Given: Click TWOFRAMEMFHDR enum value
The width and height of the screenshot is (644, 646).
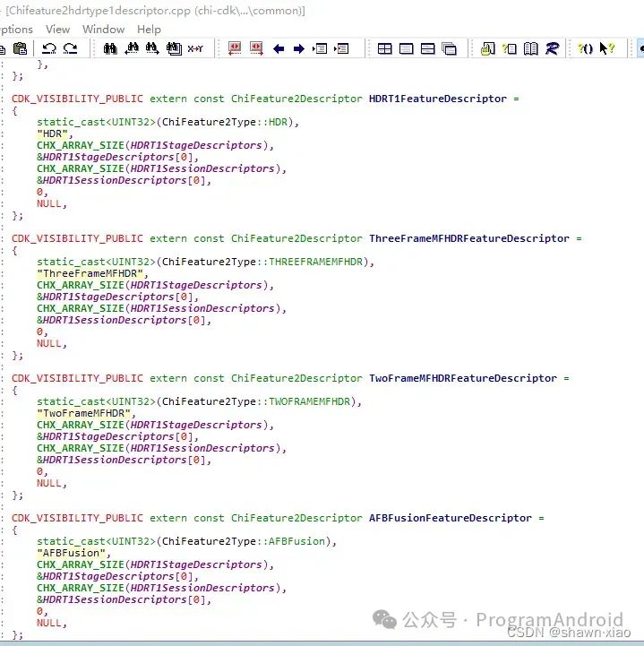Looking at the screenshot, I should (309, 401).
